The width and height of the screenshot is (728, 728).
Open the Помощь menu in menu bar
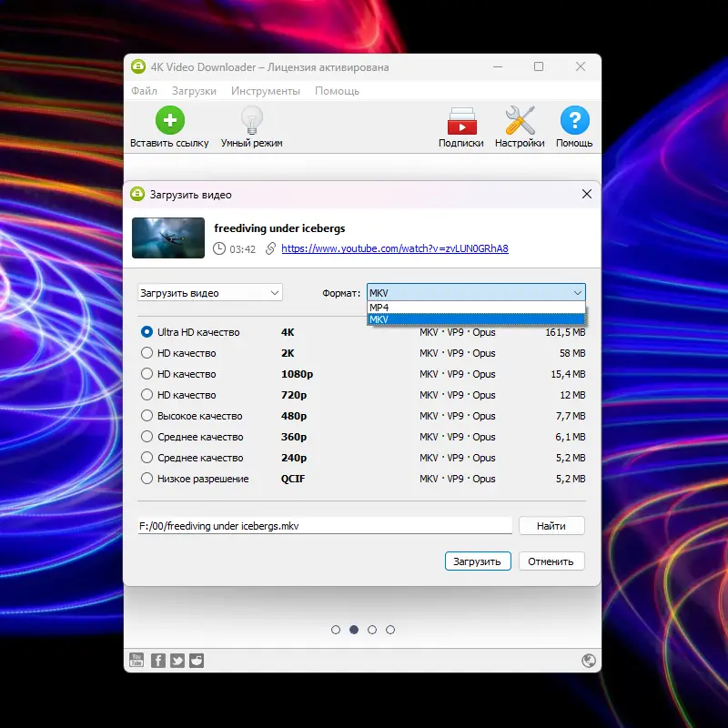pyautogui.click(x=337, y=91)
